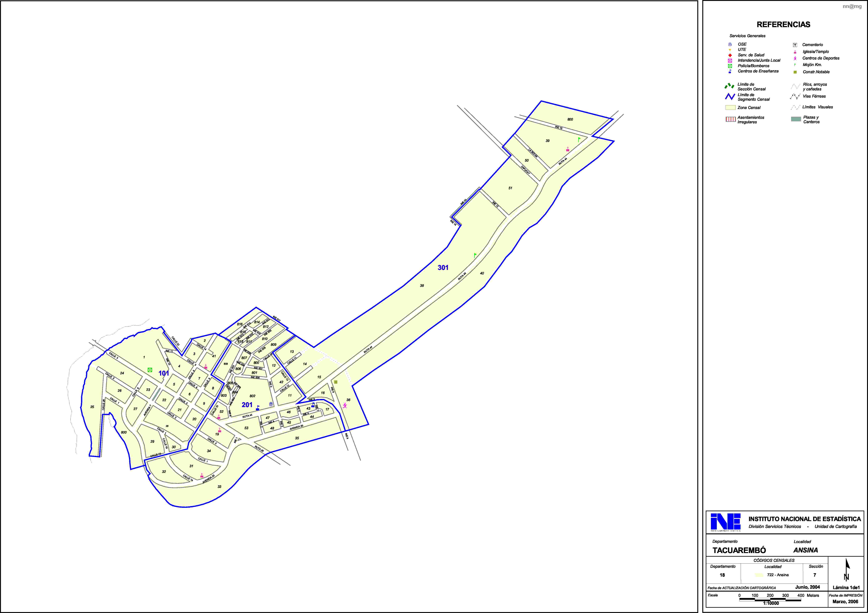Click the church symbol in zone 19
The height and width of the screenshot is (613, 868).
click(220, 430)
